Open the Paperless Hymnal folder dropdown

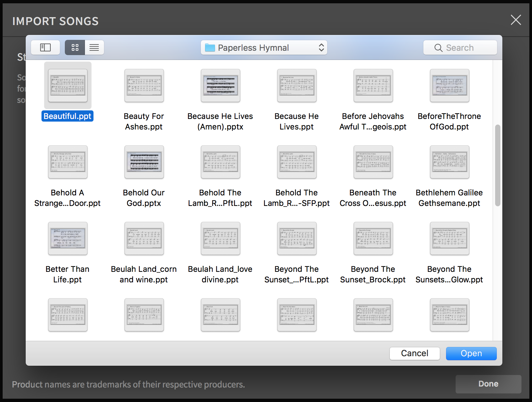pos(264,48)
